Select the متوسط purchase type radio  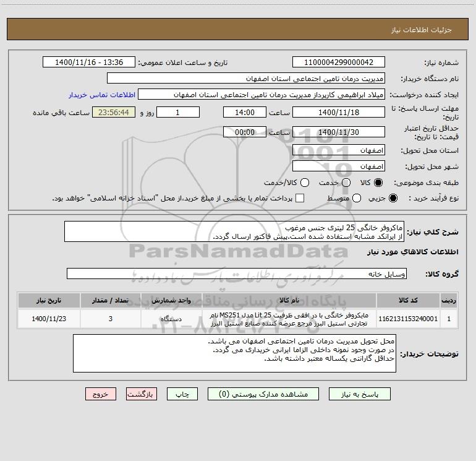coord(357,198)
